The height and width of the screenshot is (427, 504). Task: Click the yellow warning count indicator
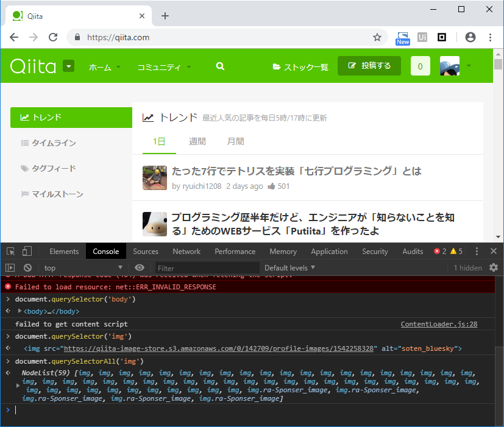click(456, 251)
